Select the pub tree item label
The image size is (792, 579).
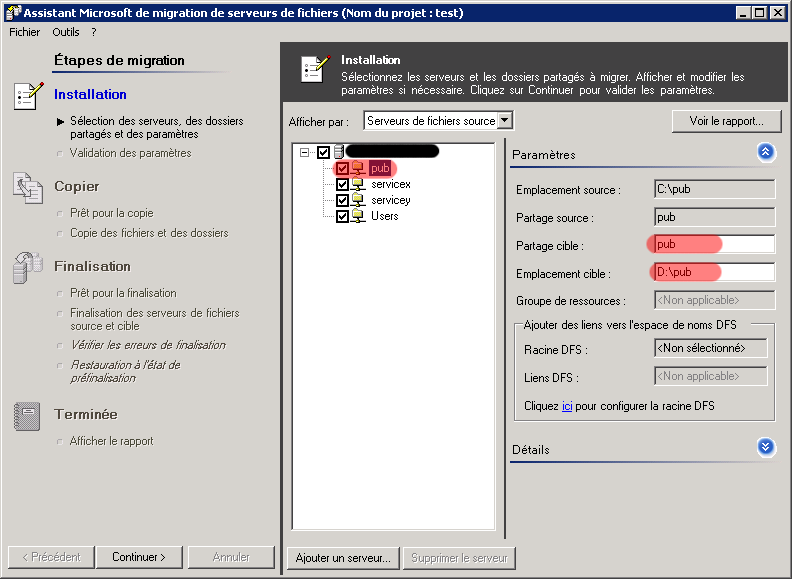click(380, 168)
